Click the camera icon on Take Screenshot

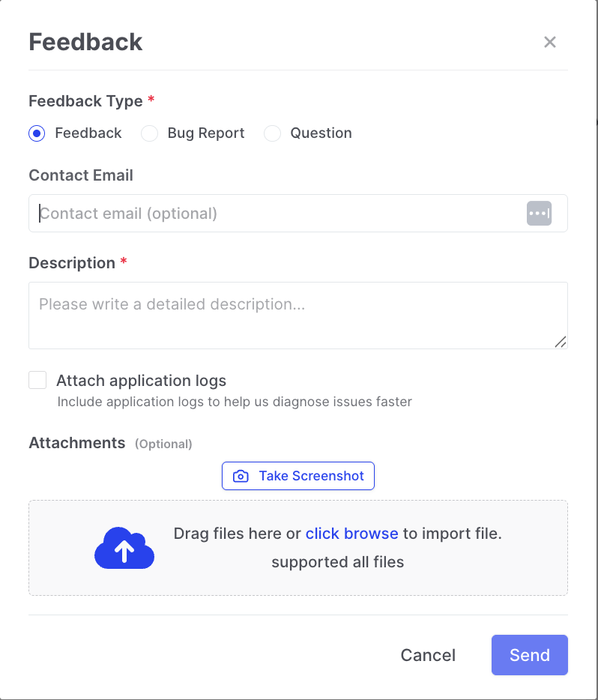coord(241,476)
